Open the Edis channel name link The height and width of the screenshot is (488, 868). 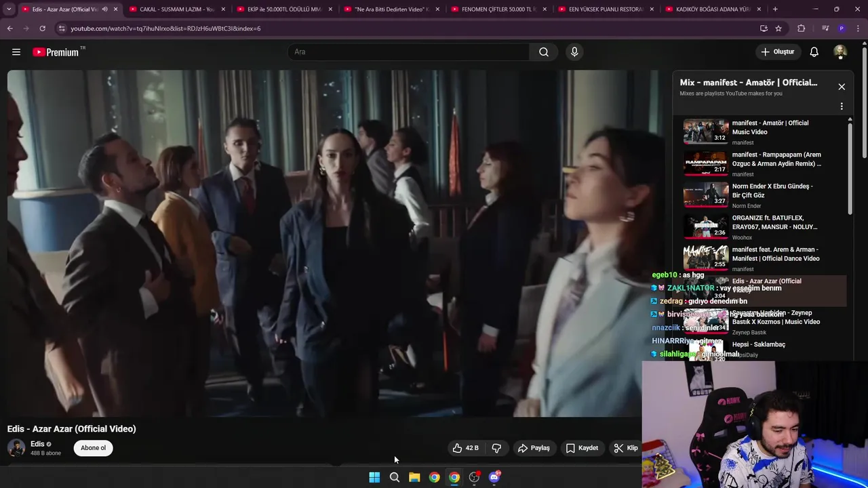tap(37, 444)
